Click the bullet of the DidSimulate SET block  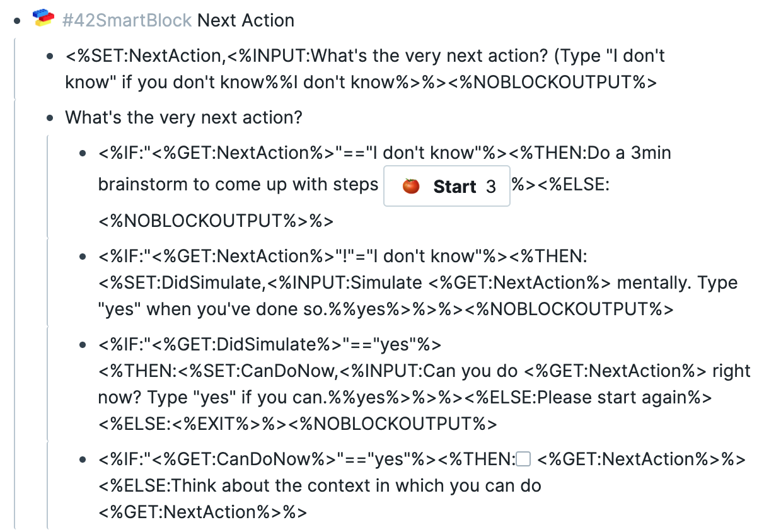point(83,256)
